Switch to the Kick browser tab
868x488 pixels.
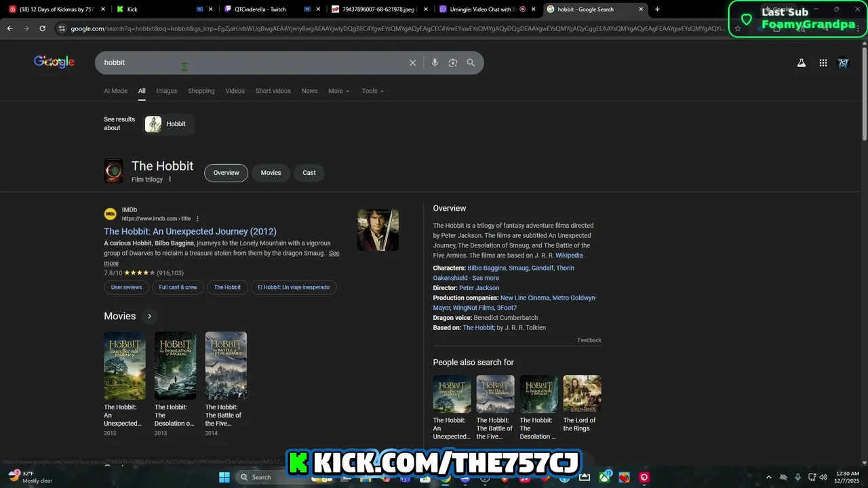click(x=163, y=9)
